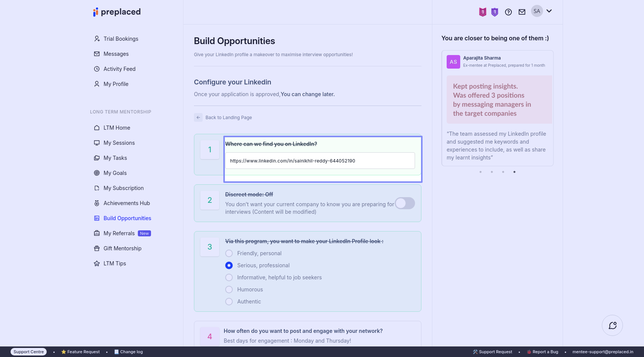Open My Referrals in sidebar

[119, 233]
